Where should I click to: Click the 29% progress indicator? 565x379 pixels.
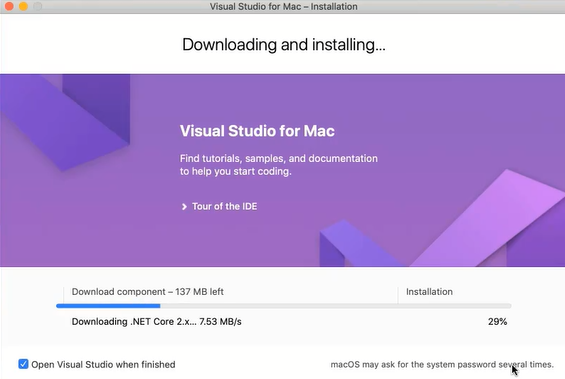(497, 321)
